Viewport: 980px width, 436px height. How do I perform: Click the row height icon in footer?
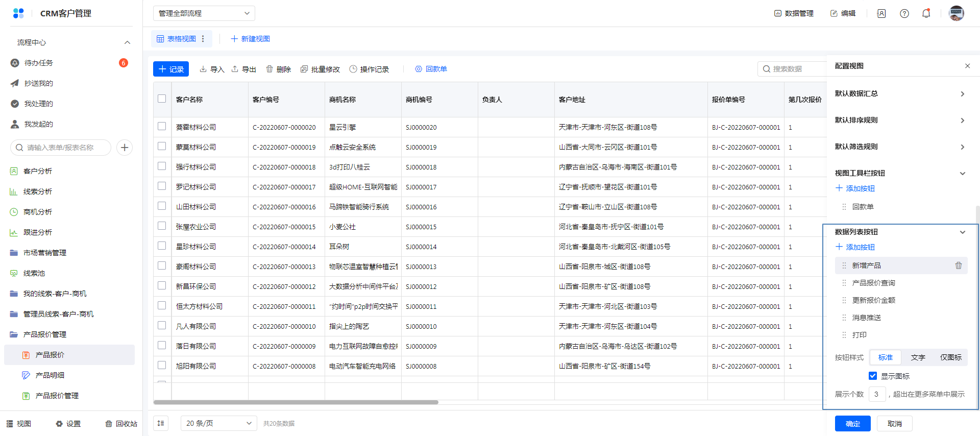(161, 423)
